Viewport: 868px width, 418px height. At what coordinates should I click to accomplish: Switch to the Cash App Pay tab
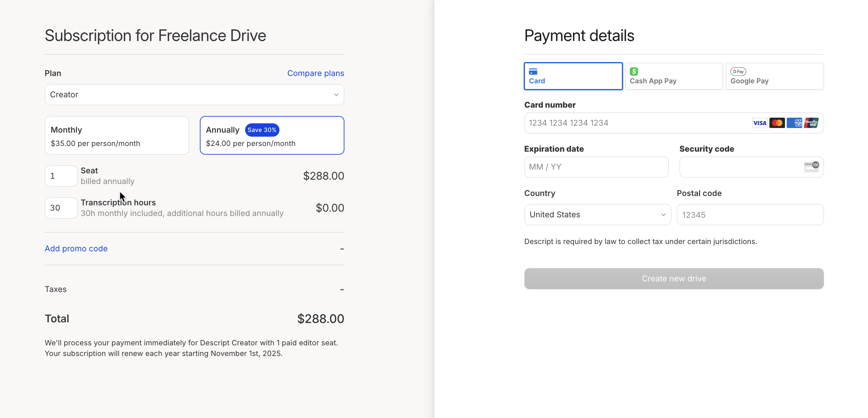coord(674,76)
